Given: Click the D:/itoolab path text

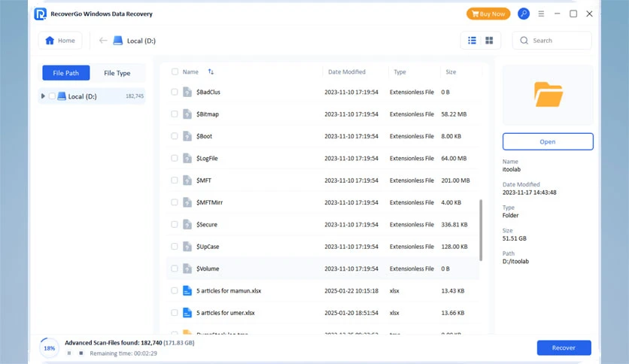Looking at the screenshot, I should click(x=515, y=262).
